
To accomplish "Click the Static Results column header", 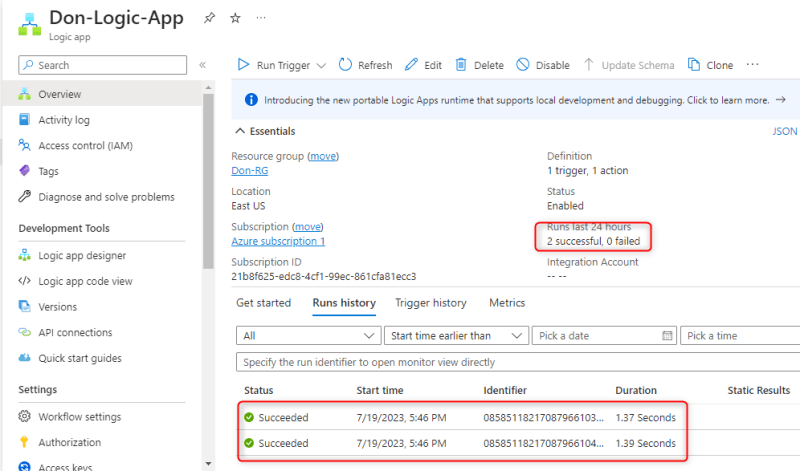I will pyautogui.click(x=759, y=390).
